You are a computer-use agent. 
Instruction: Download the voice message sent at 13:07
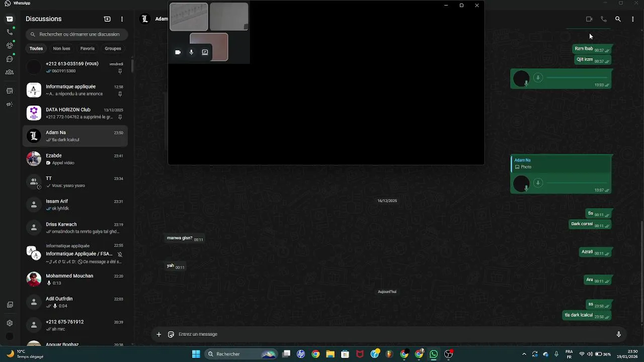(x=538, y=183)
